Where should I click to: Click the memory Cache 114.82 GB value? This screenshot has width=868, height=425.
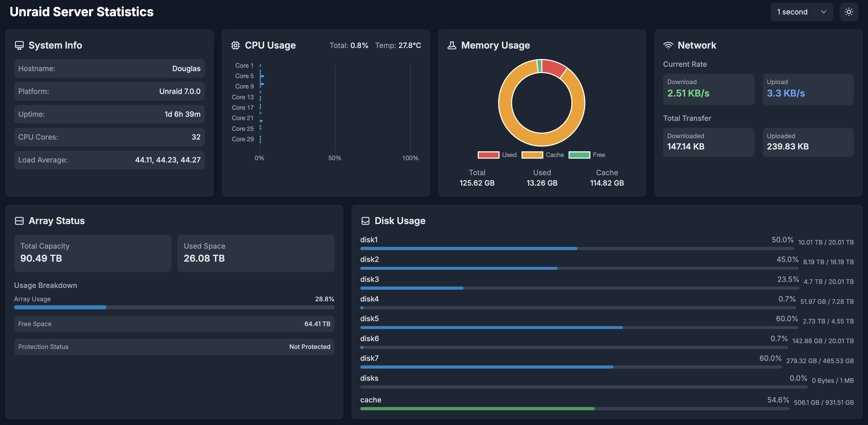607,183
